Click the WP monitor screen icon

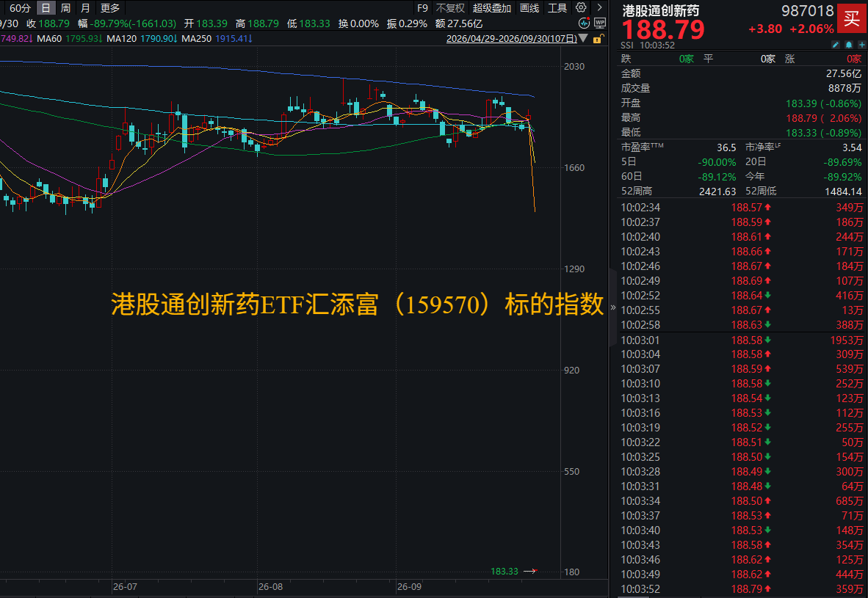[x=600, y=23]
